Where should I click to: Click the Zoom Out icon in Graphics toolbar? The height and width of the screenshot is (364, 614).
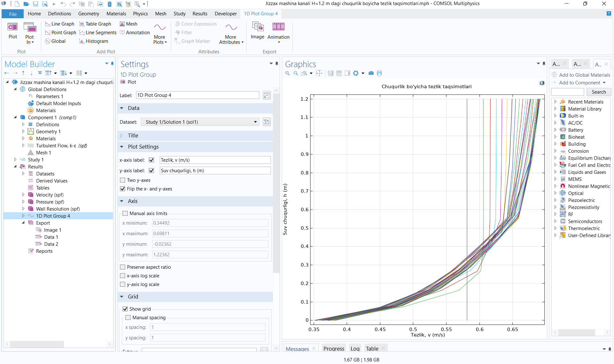point(296,73)
